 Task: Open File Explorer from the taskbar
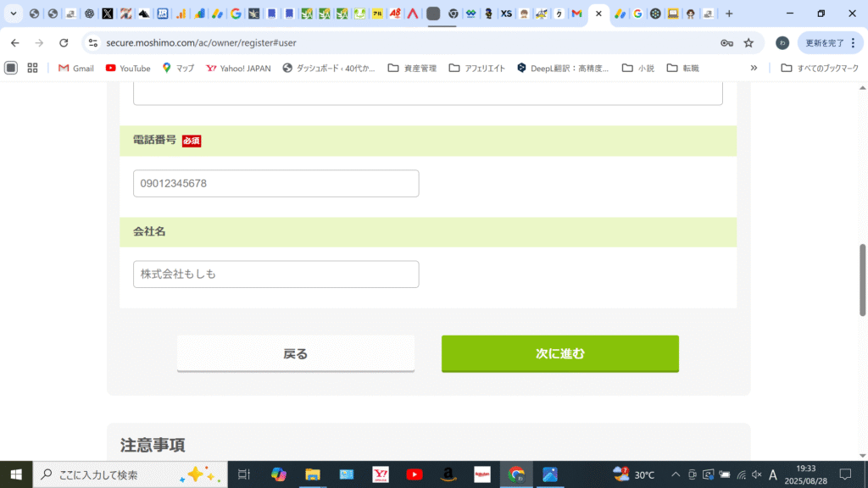coord(312,474)
